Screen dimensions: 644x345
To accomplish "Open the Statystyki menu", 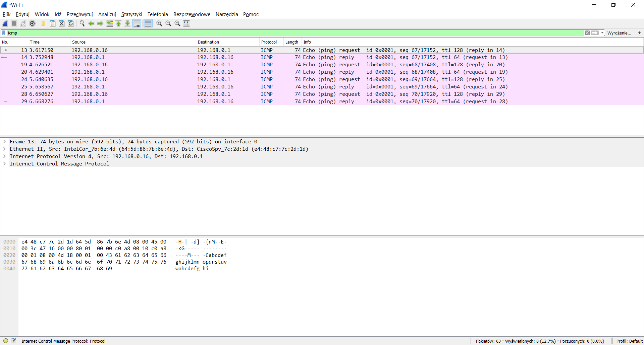I will (x=131, y=14).
